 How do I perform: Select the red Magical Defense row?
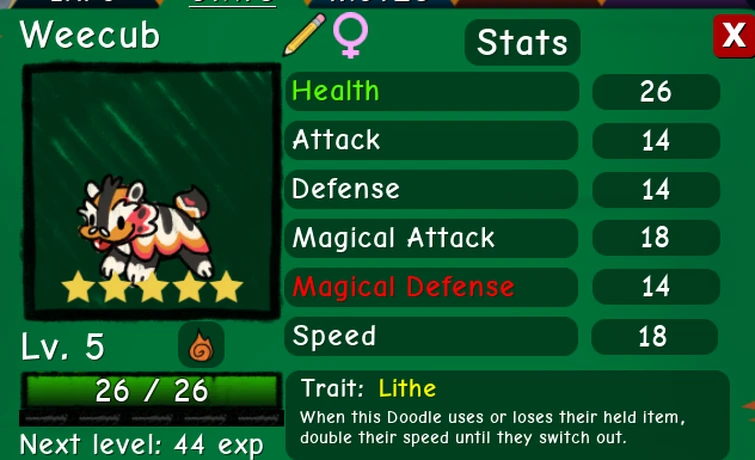[432, 287]
